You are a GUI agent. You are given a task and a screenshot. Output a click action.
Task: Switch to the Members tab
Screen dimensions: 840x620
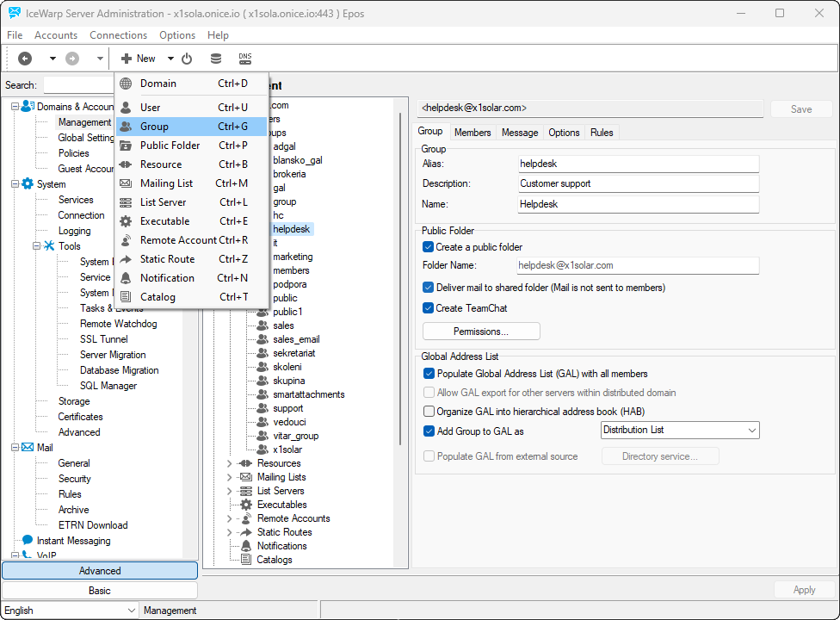(x=472, y=133)
